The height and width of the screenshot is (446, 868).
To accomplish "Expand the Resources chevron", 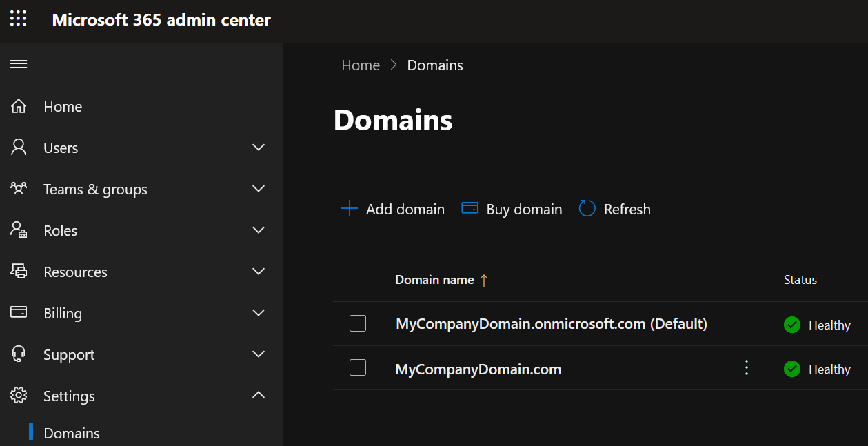I will tap(259, 272).
